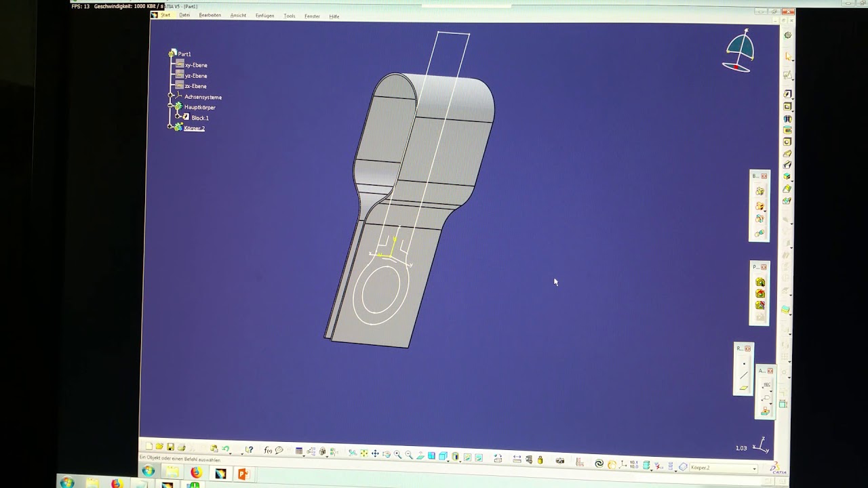Click the Paste clipboard icon

(x=214, y=448)
